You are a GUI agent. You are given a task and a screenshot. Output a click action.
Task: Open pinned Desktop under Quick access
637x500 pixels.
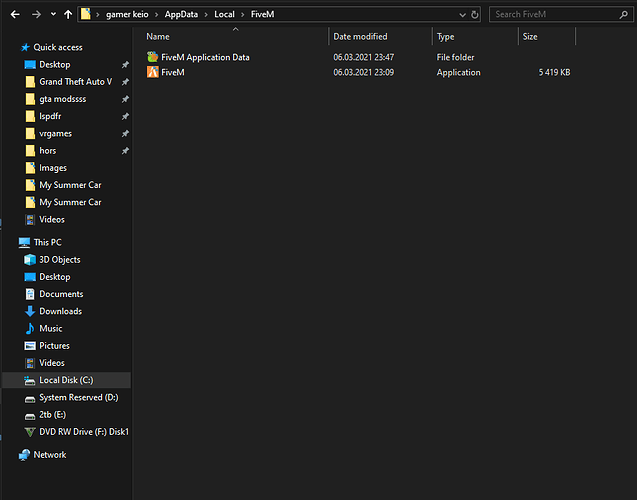55,65
